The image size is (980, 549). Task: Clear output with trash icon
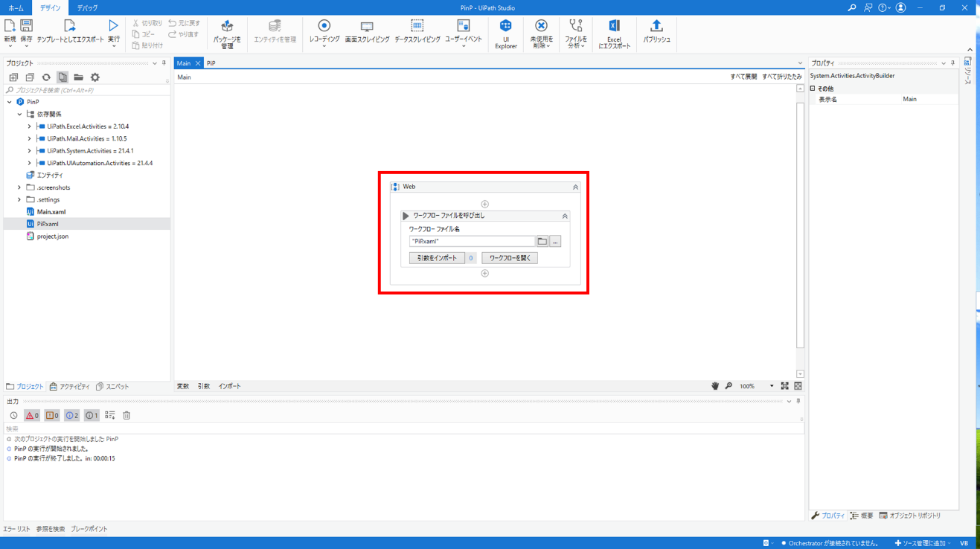[x=126, y=416]
